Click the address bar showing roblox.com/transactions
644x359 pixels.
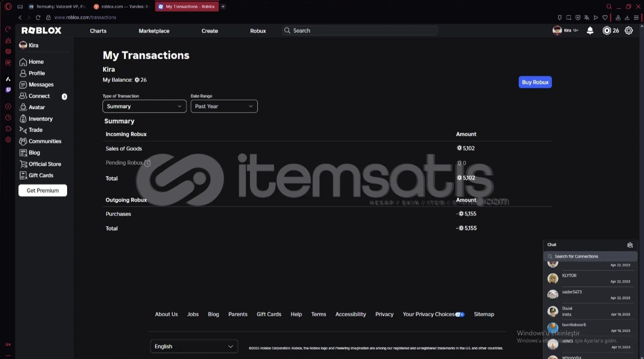(85, 17)
